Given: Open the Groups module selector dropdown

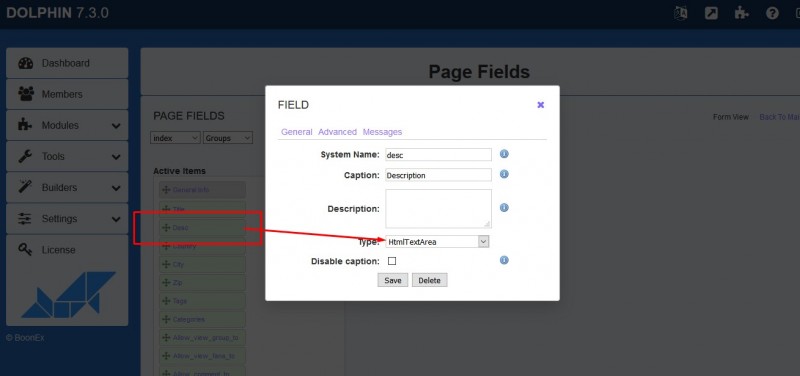Looking at the screenshot, I should (x=228, y=138).
